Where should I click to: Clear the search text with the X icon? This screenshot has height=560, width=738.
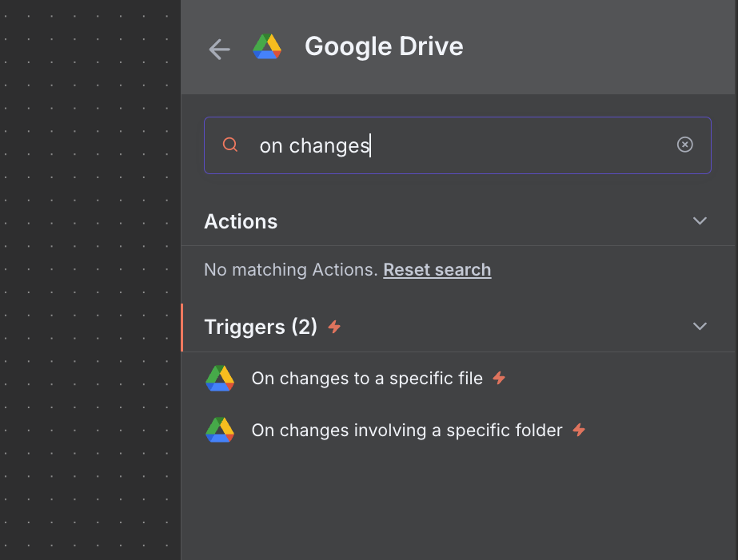[x=684, y=145]
